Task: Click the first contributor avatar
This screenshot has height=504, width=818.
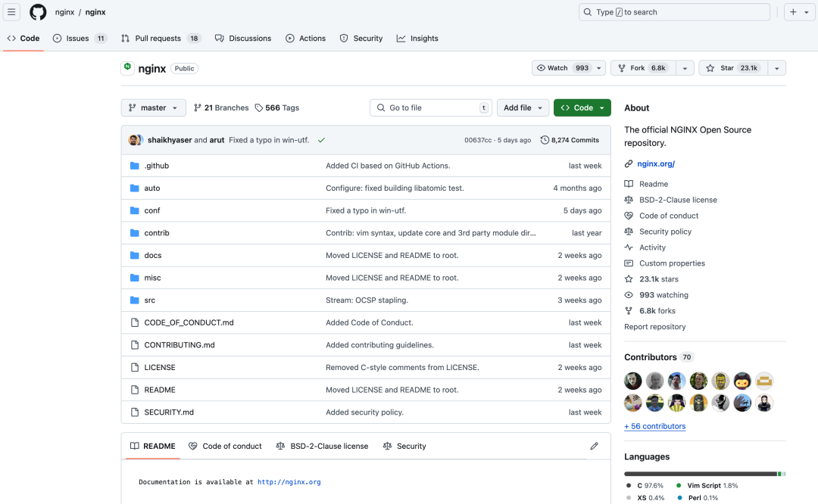Action: click(x=632, y=381)
